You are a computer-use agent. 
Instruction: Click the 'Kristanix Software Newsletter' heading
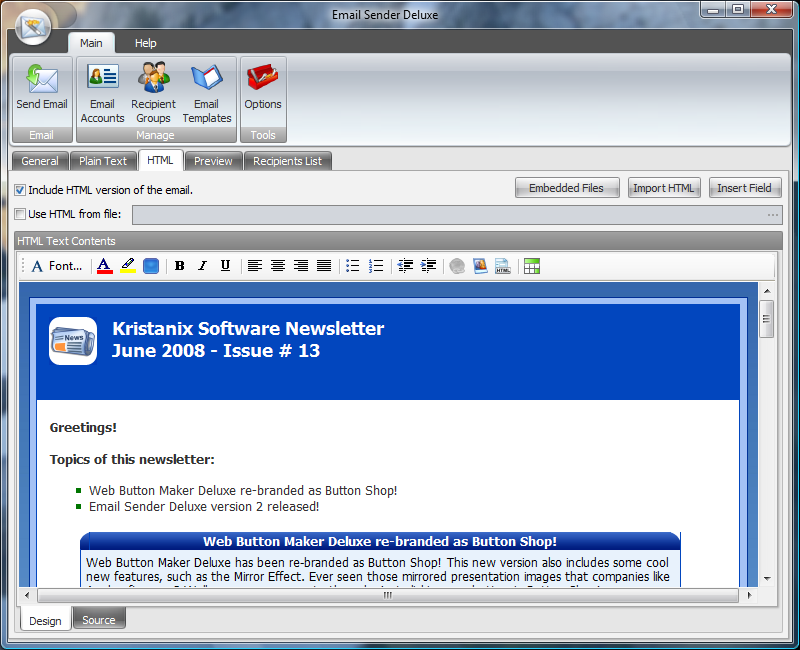tap(248, 329)
